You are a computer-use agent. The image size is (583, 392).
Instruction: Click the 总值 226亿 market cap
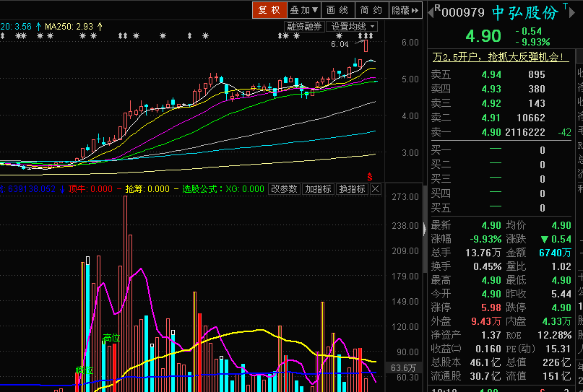[556, 362]
